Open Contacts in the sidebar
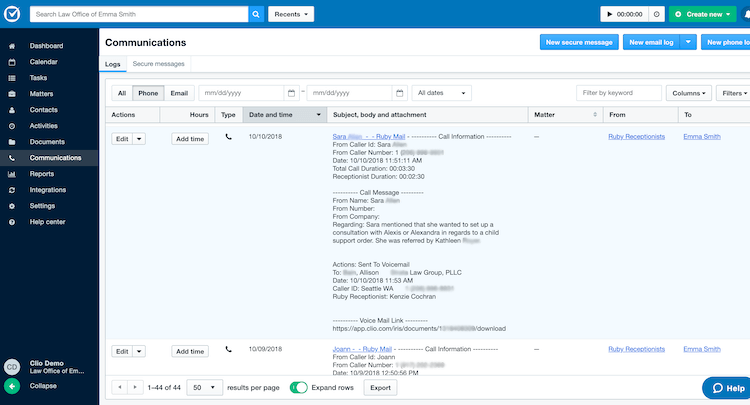This screenshot has height=405, width=750. pyautogui.click(x=43, y=110)
